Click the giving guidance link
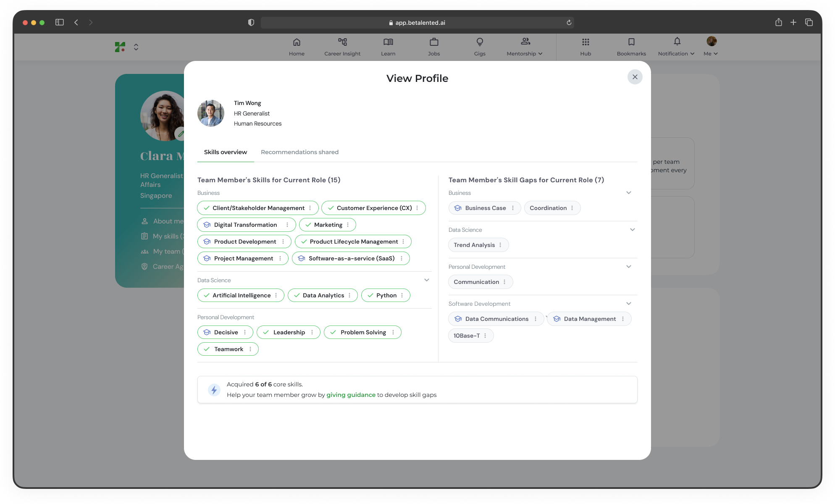The width and height of the screenshot is (835, 504). 351,395
